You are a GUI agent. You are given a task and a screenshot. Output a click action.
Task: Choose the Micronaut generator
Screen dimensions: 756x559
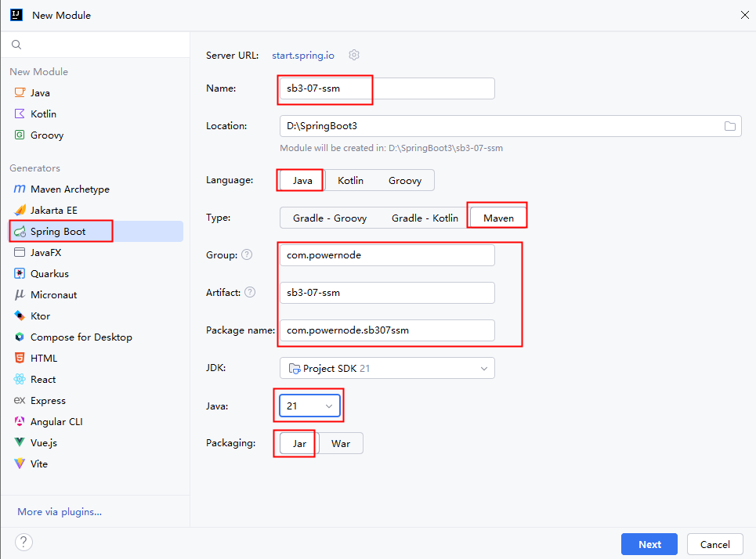tap(53, 295)
